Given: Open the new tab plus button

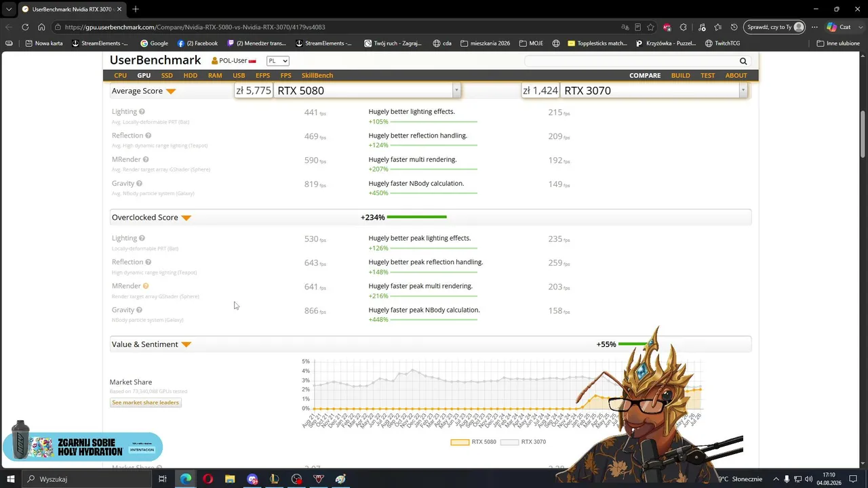Looking at the screenshot, I should tap(136, 9).
